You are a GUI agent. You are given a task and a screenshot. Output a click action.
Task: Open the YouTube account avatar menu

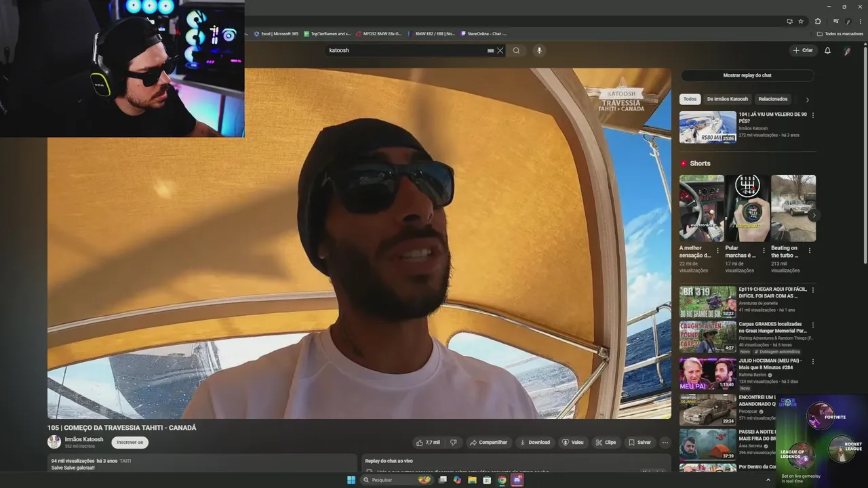tap(847, 50)
